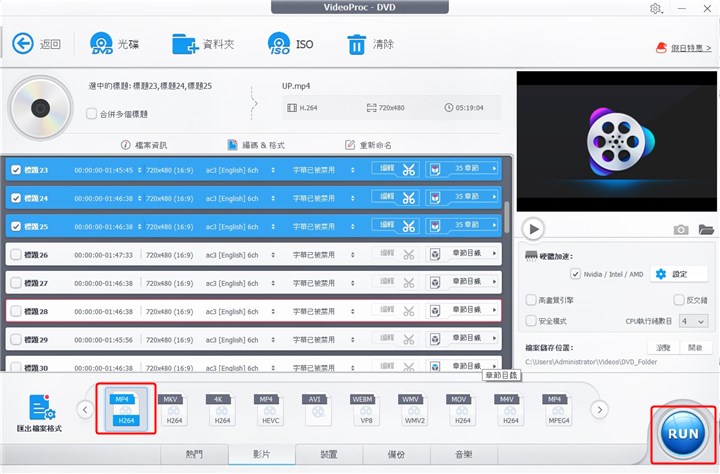The width and height of the screenshot is (720, 474).
Task: Open the 假日特惠 promotion link
Action: [691, 48]
